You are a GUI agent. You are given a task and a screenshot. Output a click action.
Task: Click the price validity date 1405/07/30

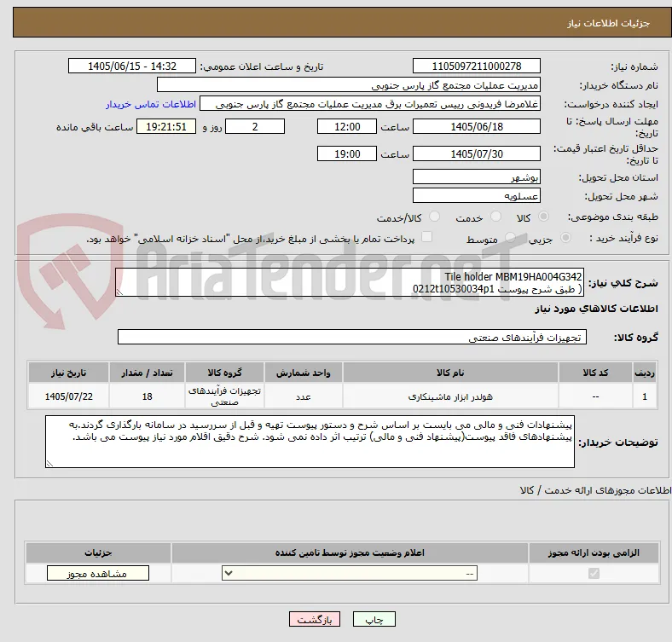coord(476,153)
